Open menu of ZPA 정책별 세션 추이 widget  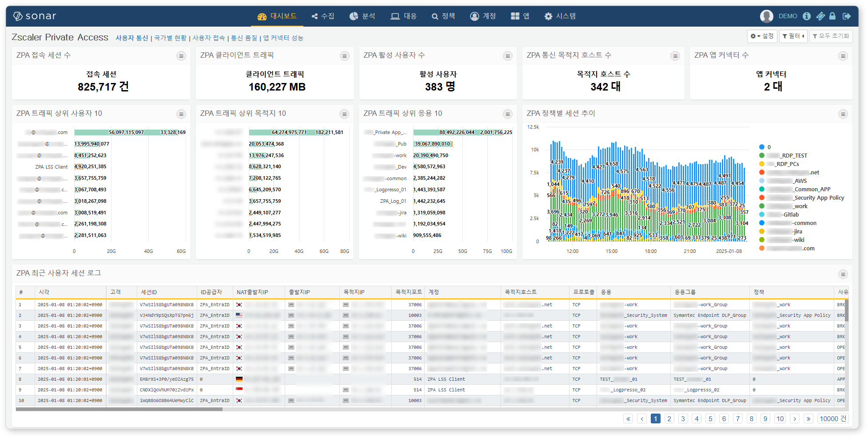point(843,114)
